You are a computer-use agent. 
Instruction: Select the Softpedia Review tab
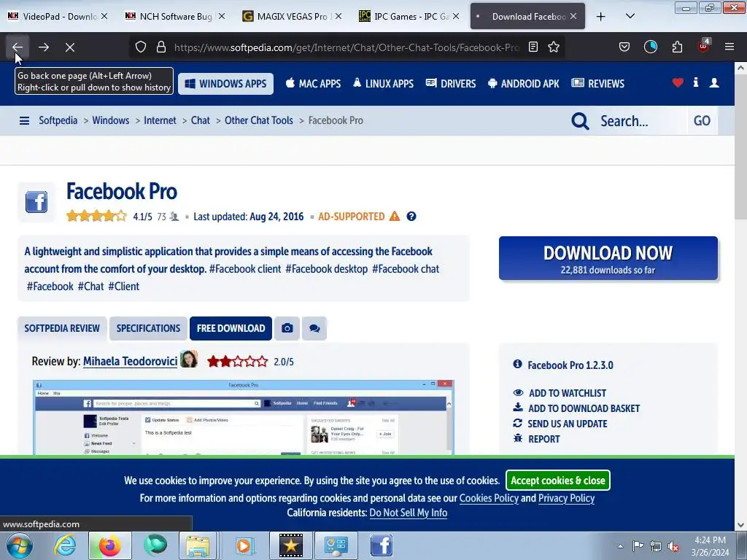click(x=62, y=329)
